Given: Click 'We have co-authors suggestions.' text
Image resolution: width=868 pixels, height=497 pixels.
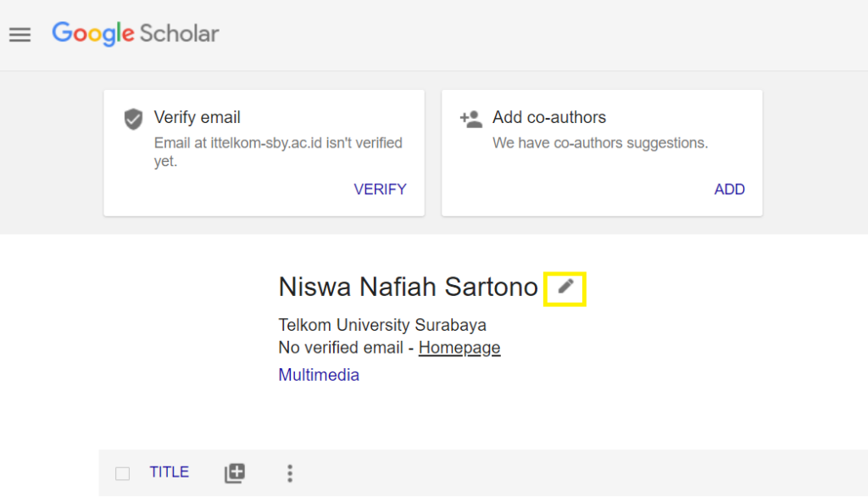Looking at the screenshot, I should pyautogui.click(x=601, y=143).
